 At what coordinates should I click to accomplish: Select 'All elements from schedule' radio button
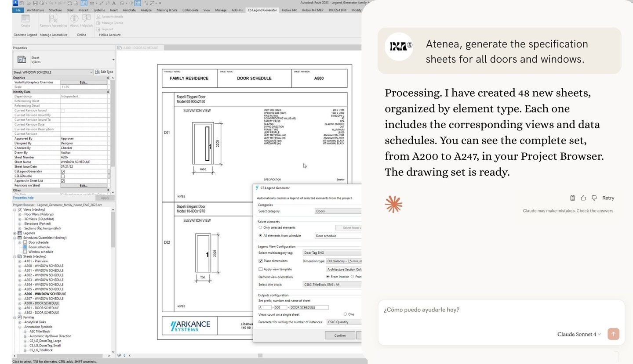260,236
